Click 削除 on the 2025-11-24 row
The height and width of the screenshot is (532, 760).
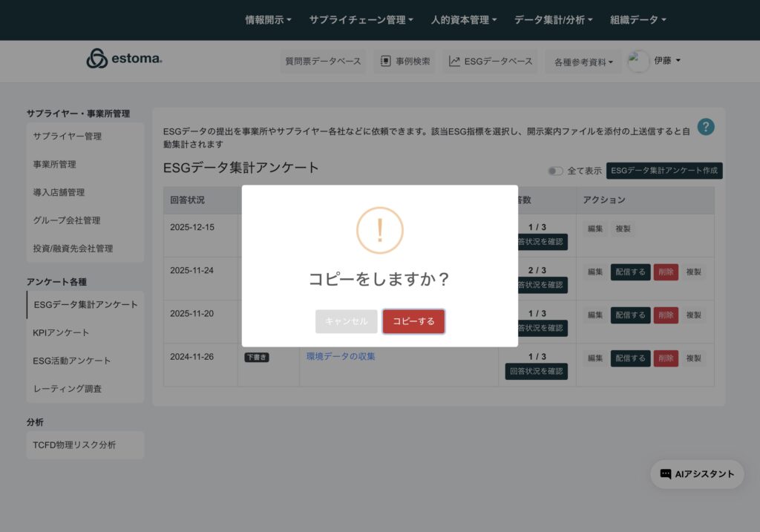666,272
